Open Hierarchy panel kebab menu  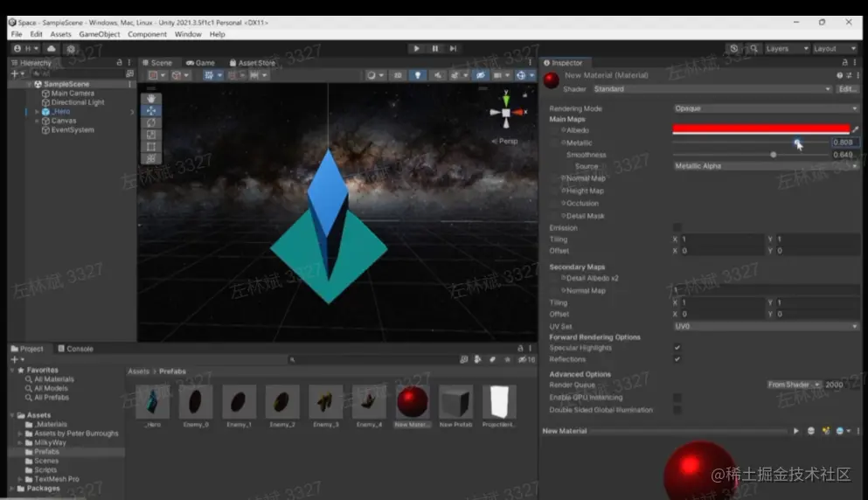[129, 63]
